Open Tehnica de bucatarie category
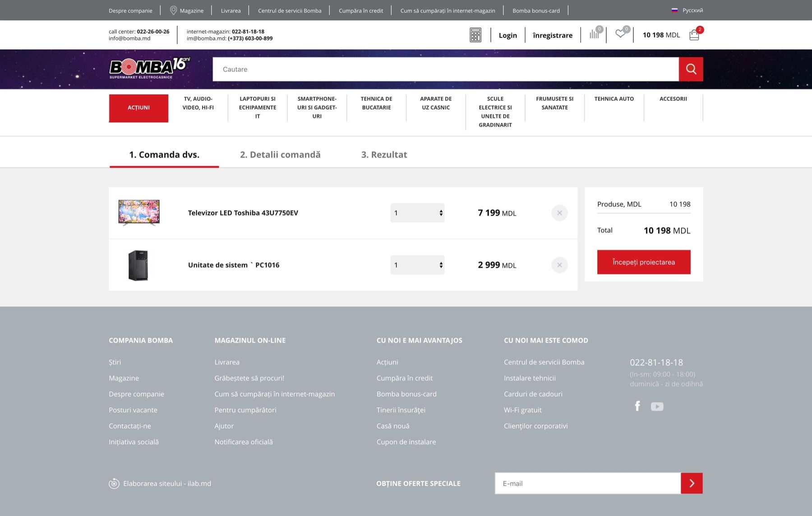The height and width of the screenshot is (516, 812). [376, 103]
